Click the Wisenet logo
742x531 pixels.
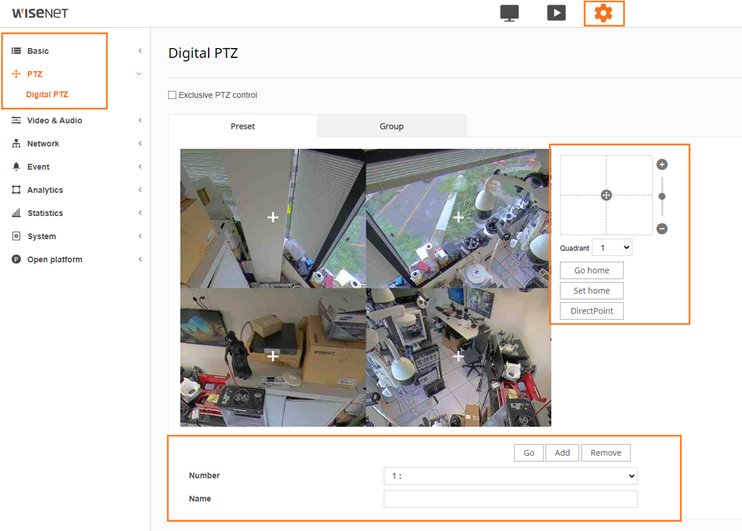pyautogui.click(x=41, y=13)
